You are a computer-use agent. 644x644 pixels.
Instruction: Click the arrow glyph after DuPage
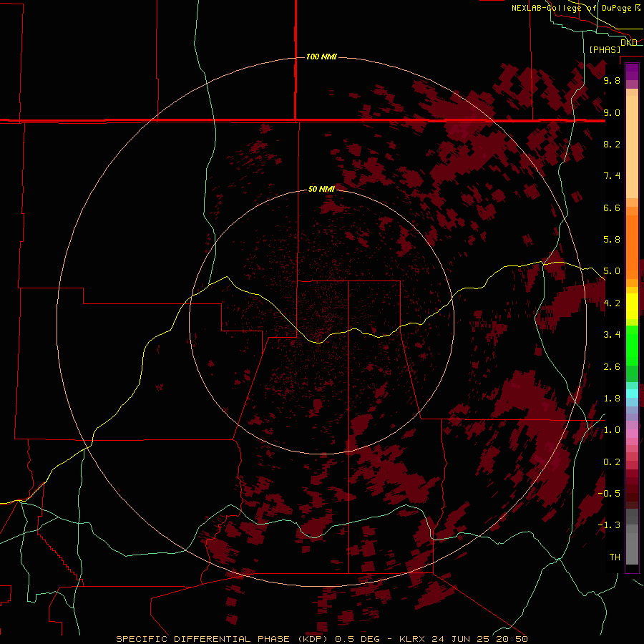click(638, 8)
